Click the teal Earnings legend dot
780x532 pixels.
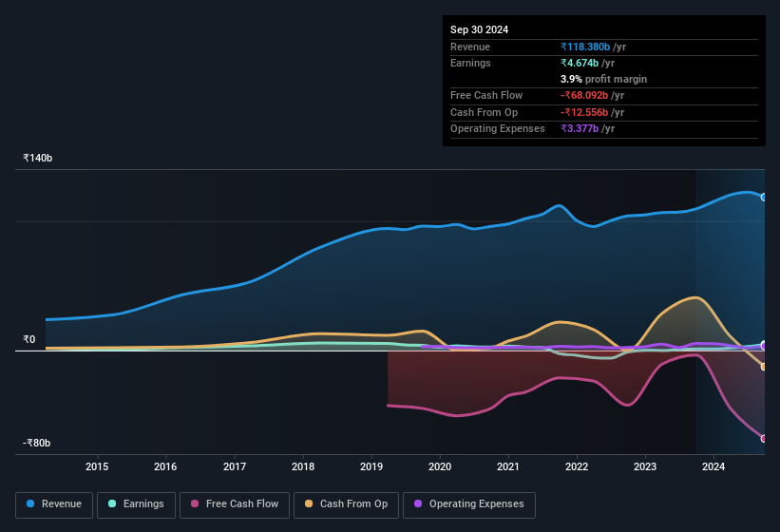[113, 504]
